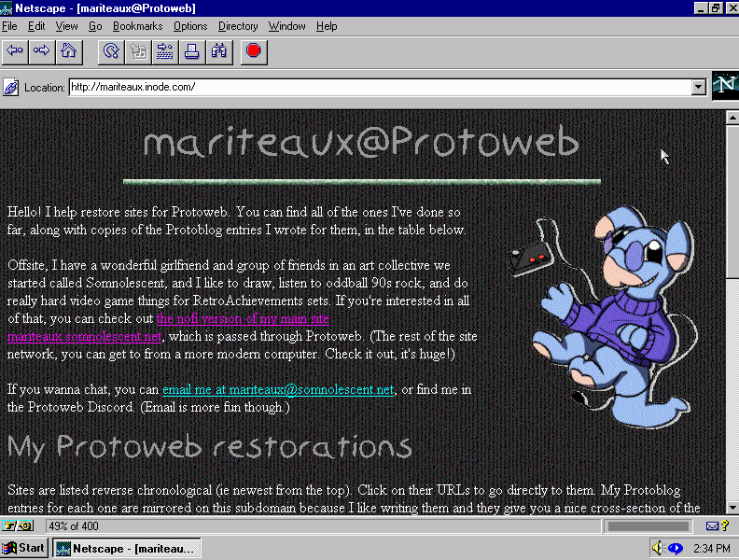739x560 pixels.
Task: Click the Location URL text field
Action: [x=373, y=87]
